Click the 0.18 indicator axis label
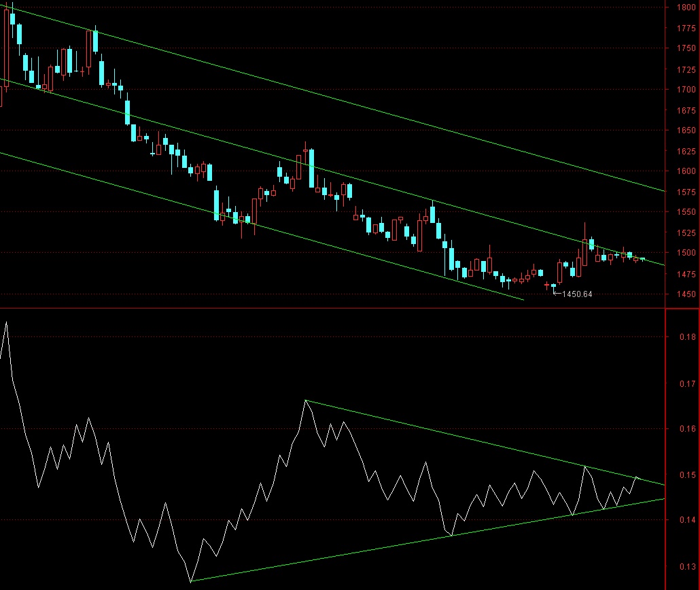 click(x=688, y=337)
